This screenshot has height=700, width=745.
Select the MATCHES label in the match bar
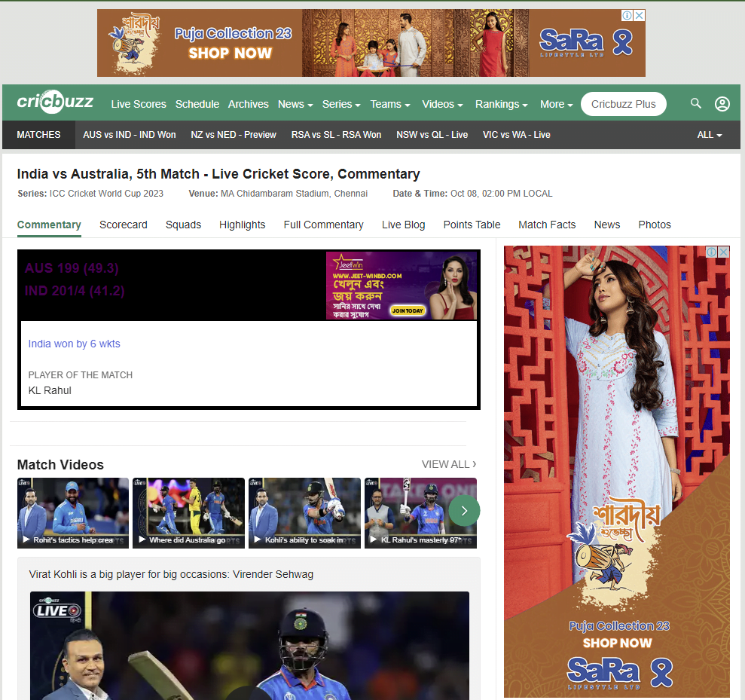38,135
